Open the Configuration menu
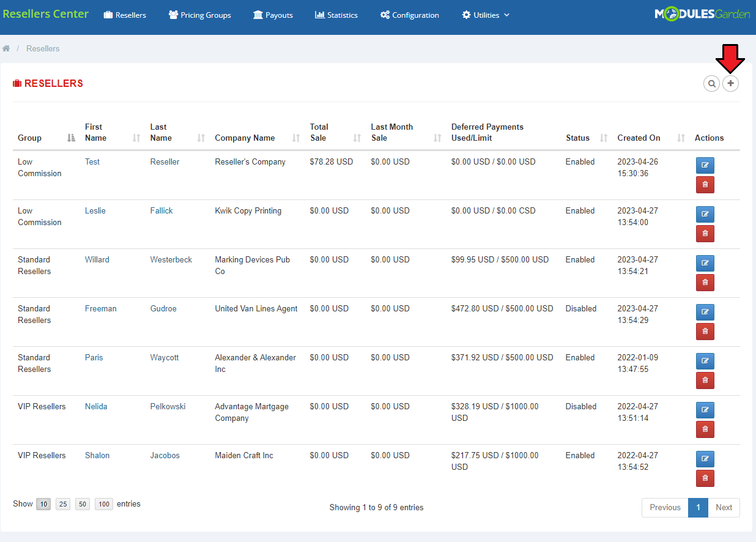This screenshot has width=756, height=542. pyautogui.click(x=410, y=15)
